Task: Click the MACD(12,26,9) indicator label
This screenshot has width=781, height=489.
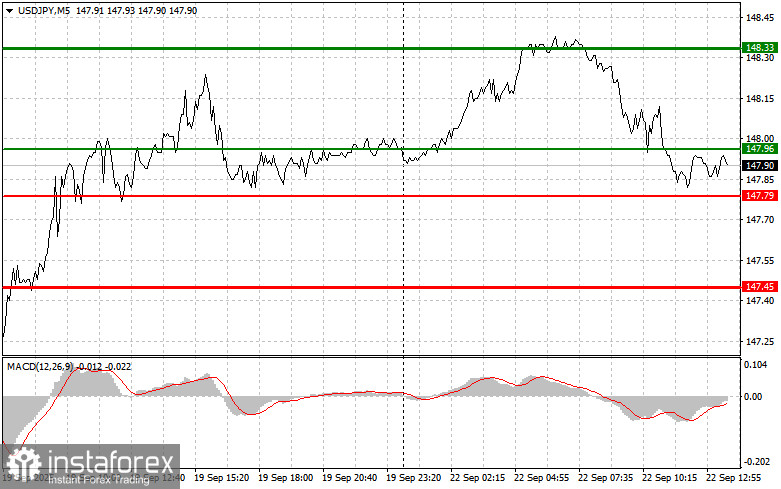Action: pyautogui.click(x=69, y=367)
